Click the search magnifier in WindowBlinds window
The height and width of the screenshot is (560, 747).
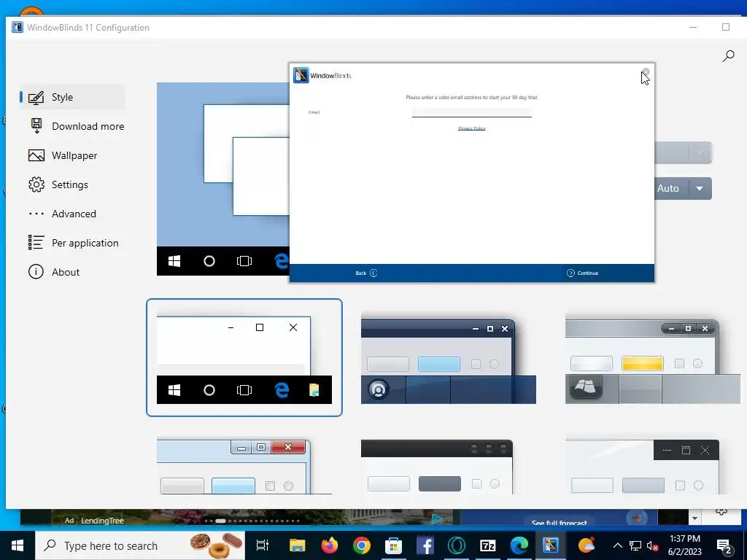tap(728, 56)
